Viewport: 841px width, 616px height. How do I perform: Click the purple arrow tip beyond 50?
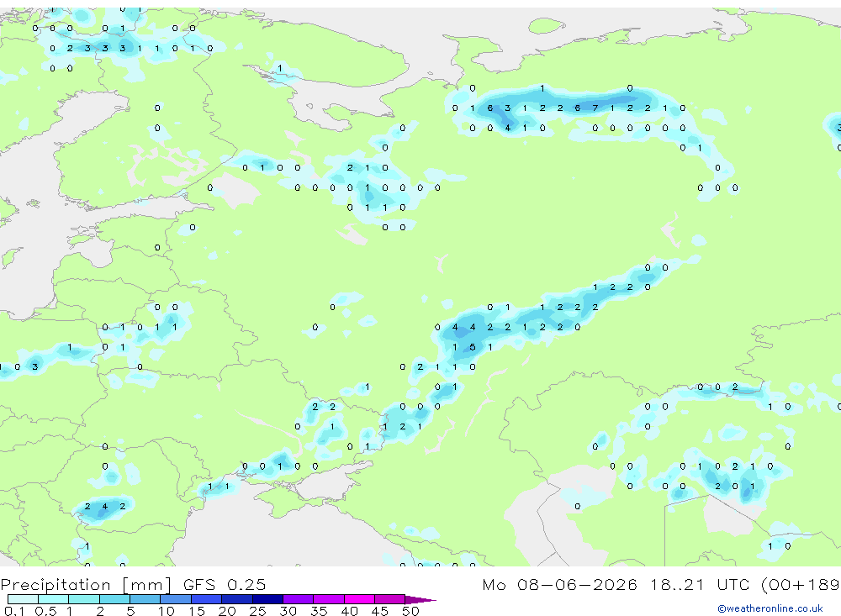coord(420,599)
